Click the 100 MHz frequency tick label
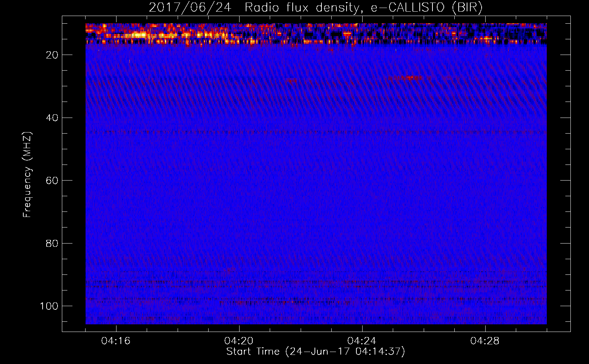Screen dimensions: 589x364 pyautogui.click(x=49, y=306)
